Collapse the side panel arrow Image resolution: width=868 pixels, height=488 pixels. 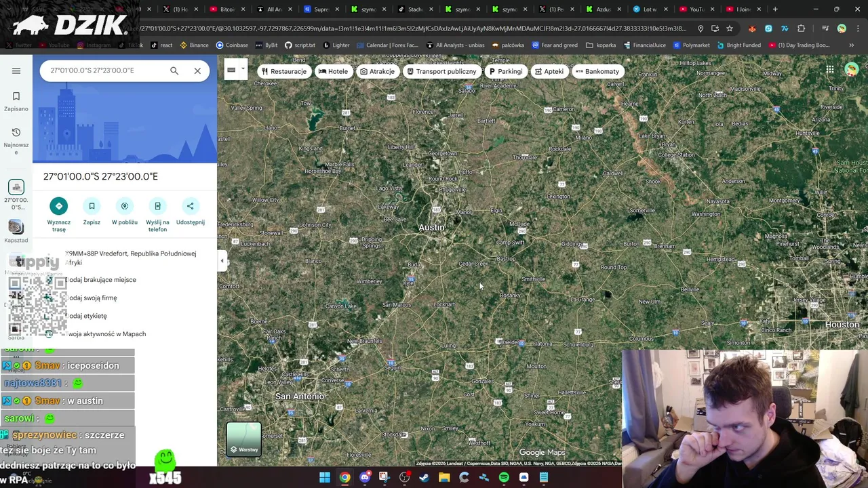click(x=222, y=261)
